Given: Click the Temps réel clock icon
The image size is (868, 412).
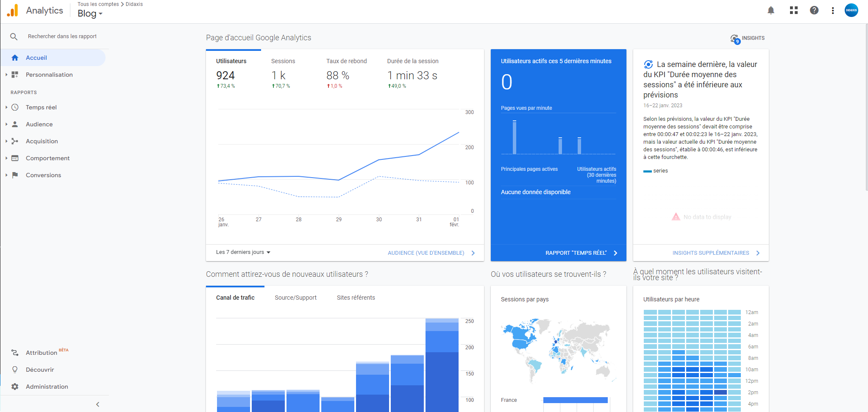Looking at the screenshot, I should click(x=15, y=107).
